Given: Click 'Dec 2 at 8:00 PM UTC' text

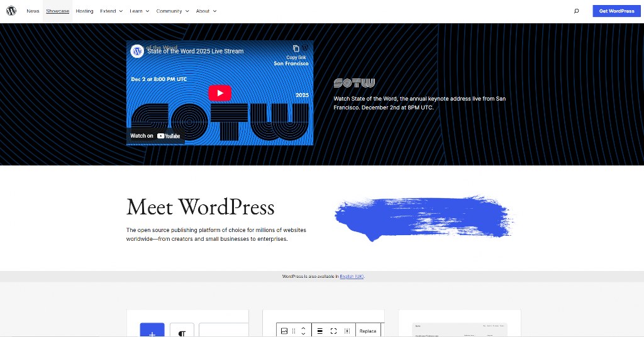Looking at the screenshot, I should [x=158, y=79].
